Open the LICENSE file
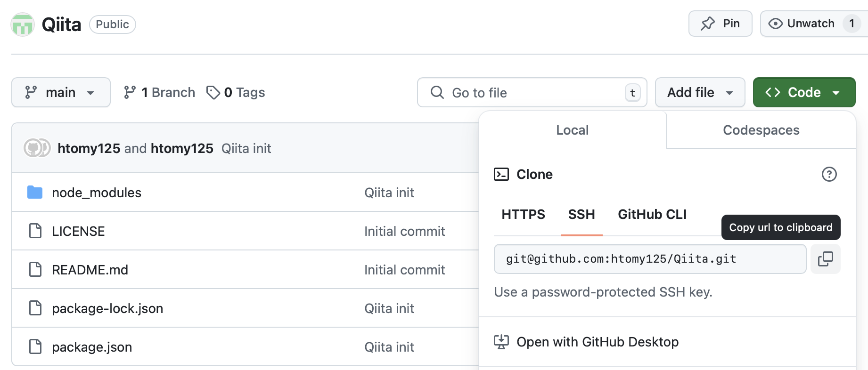Image resolution: width=868 pixels, height=370 pixels. pyautogui.click(x=78, y=231)
